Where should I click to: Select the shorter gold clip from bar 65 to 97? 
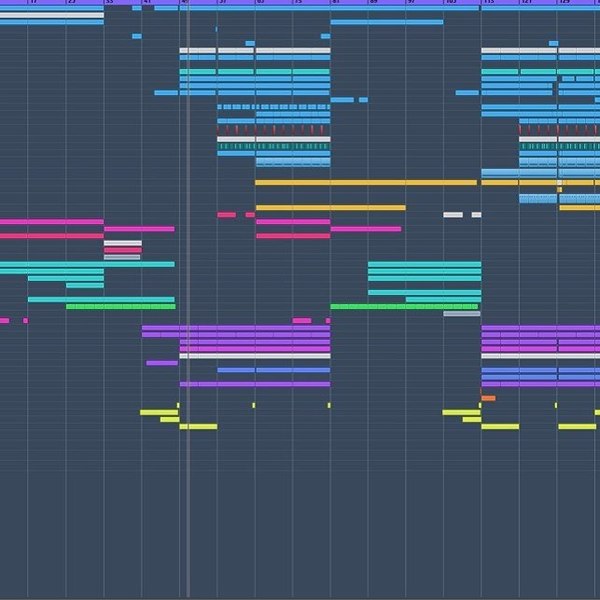331,208
